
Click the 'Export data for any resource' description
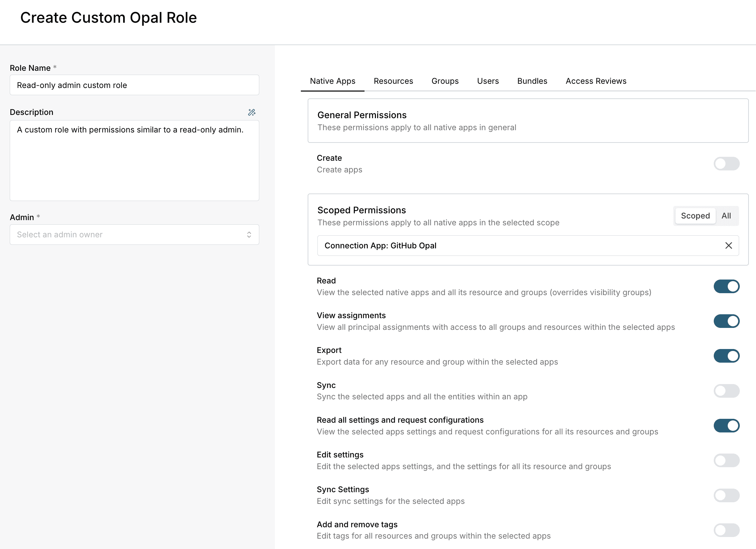pos(437,362)
